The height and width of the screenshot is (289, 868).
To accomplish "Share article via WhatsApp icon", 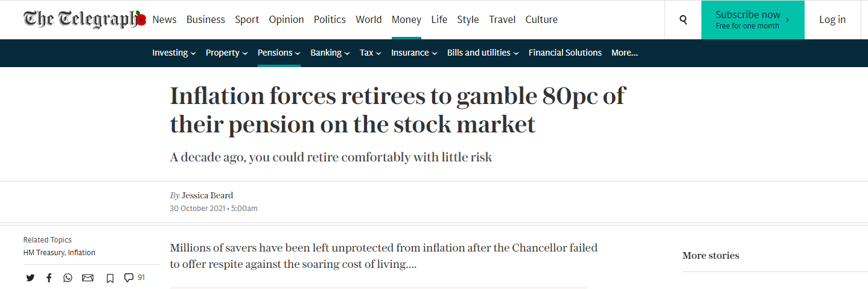I will pyautogui.click(x=68, y=278).
